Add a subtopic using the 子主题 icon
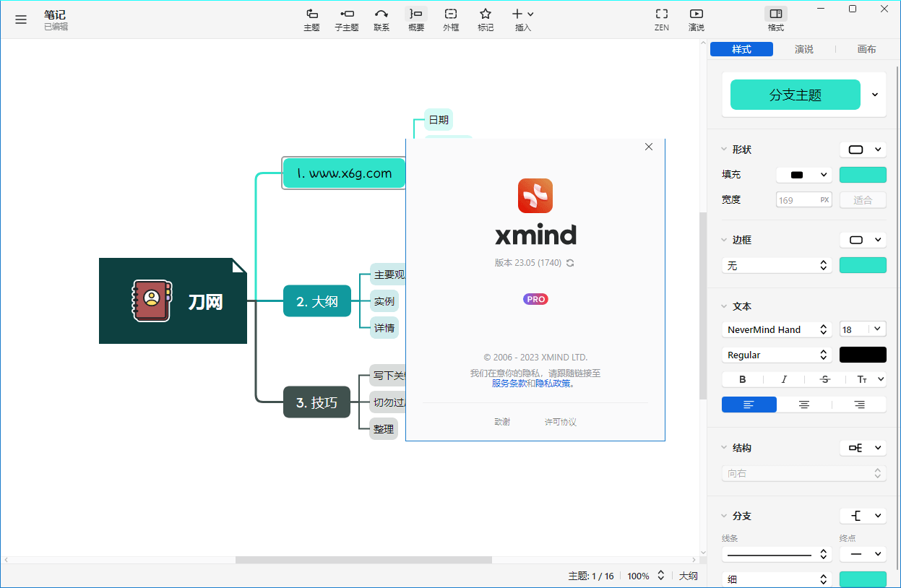 pos(347,18)
